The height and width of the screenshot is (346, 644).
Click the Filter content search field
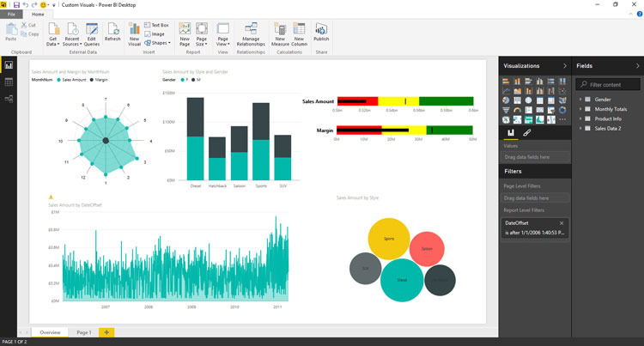(x=608, y=84)
